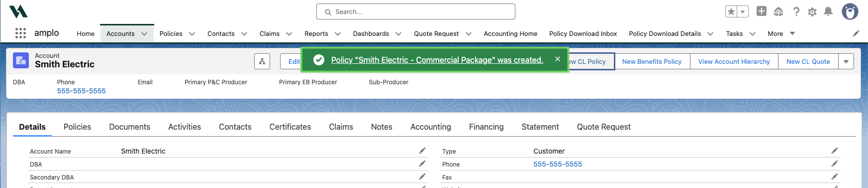Expand the Claims nav dropdown chevron
The height and width of the screenshot is (188, 868).
click(289, 34)
